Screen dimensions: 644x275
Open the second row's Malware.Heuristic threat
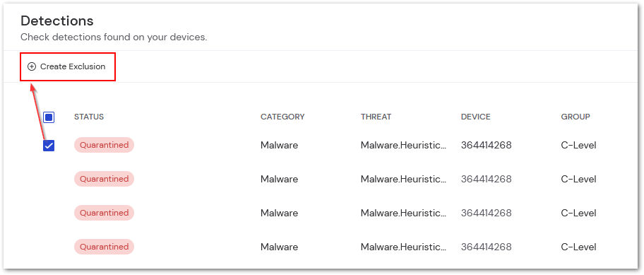pyautogui.click(x=403, y=180)
